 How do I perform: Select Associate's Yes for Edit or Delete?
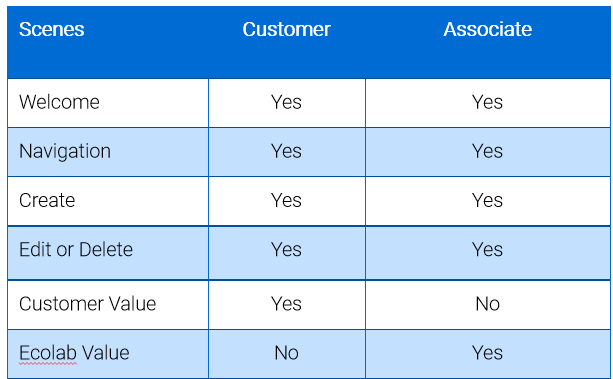tap(488, 253)
